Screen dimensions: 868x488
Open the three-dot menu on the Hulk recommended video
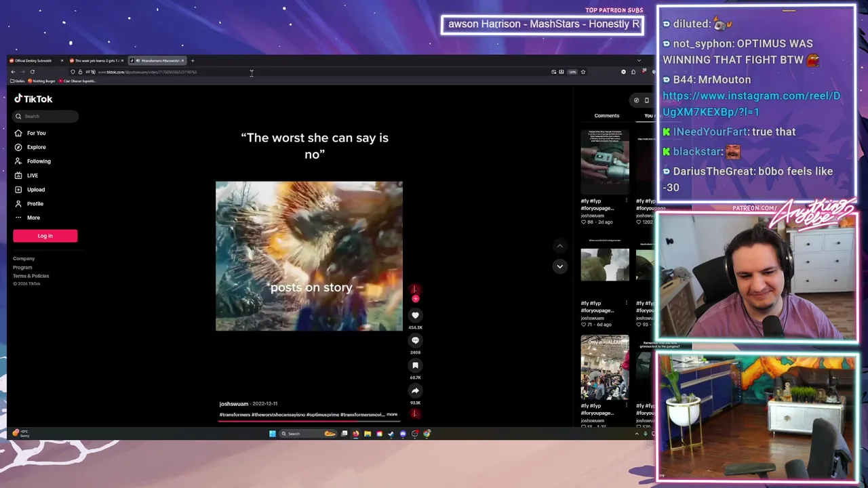(626, 303)
